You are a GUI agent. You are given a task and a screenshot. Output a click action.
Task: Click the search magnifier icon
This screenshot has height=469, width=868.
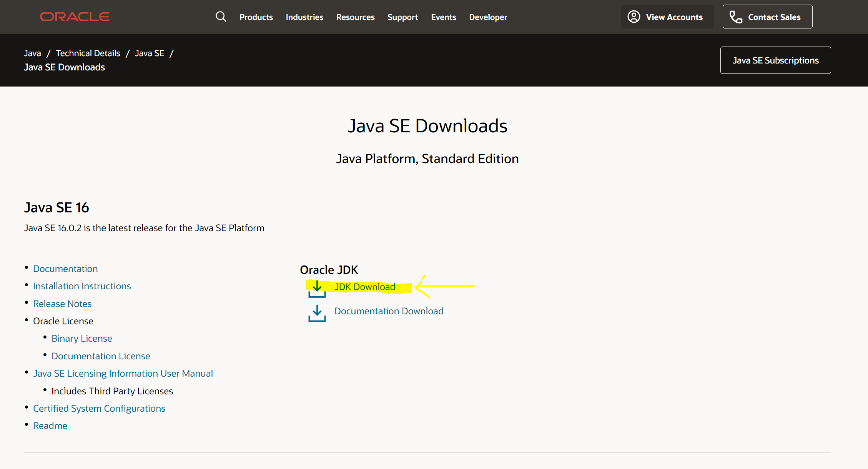[221, 17]
